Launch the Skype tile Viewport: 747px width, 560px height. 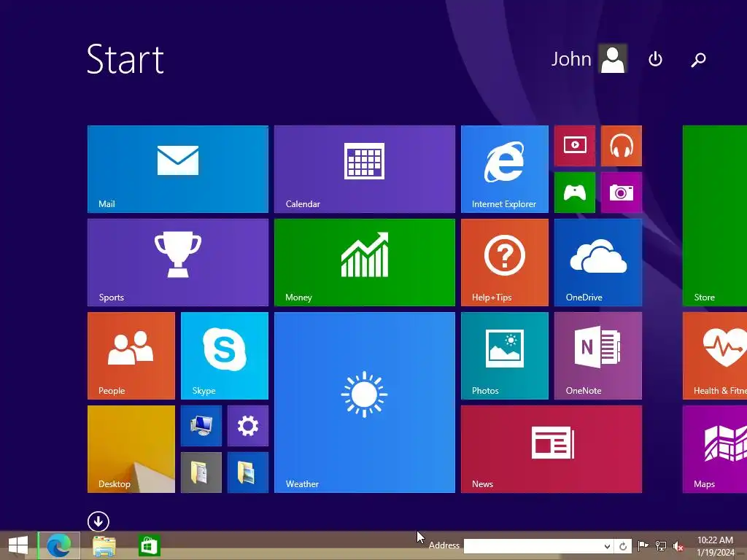coord(225,356)
